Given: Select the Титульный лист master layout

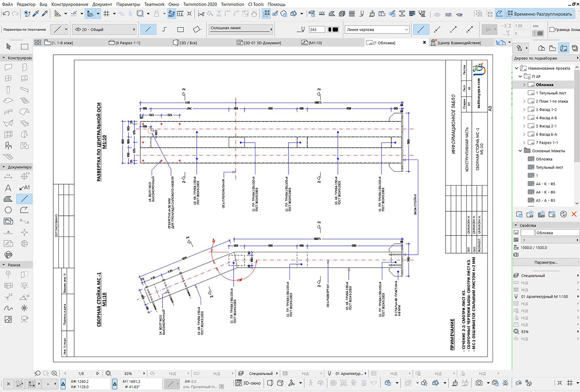Looking at the screenshot, I should click(x=549, y=167).
